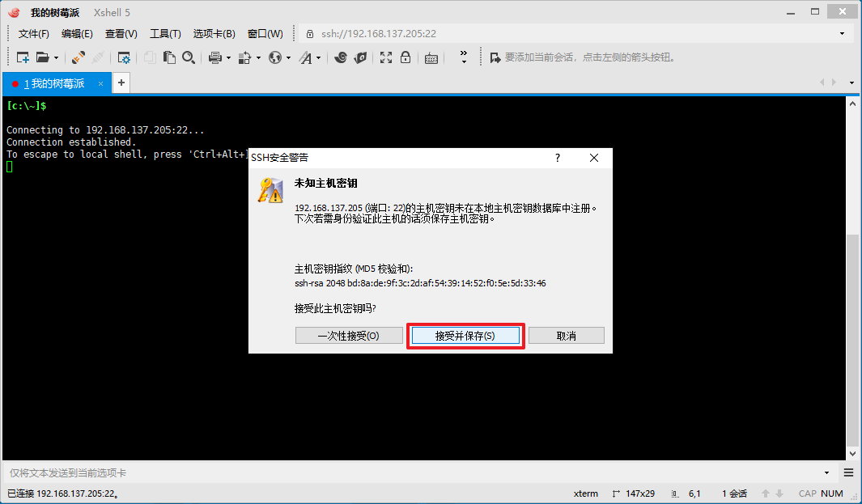Expand the globe encoding dropdown arrow

(287, 58)
